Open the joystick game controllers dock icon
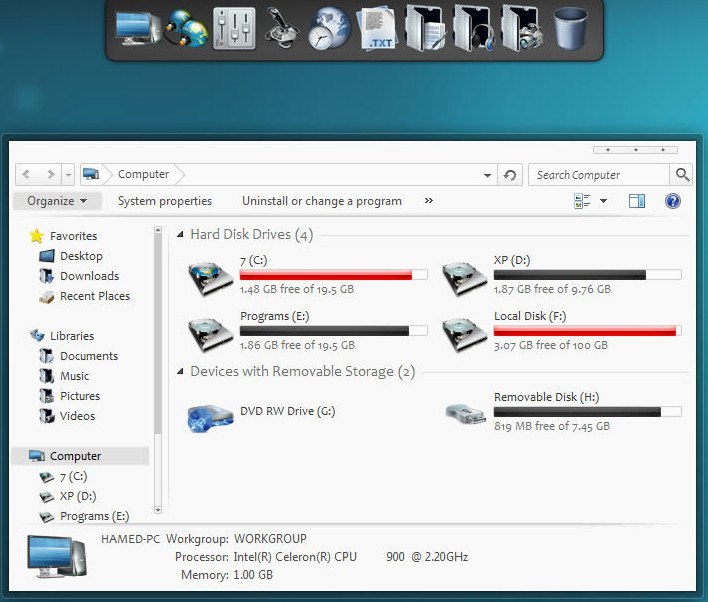708x602 pixels. click(x=282, y=28)
